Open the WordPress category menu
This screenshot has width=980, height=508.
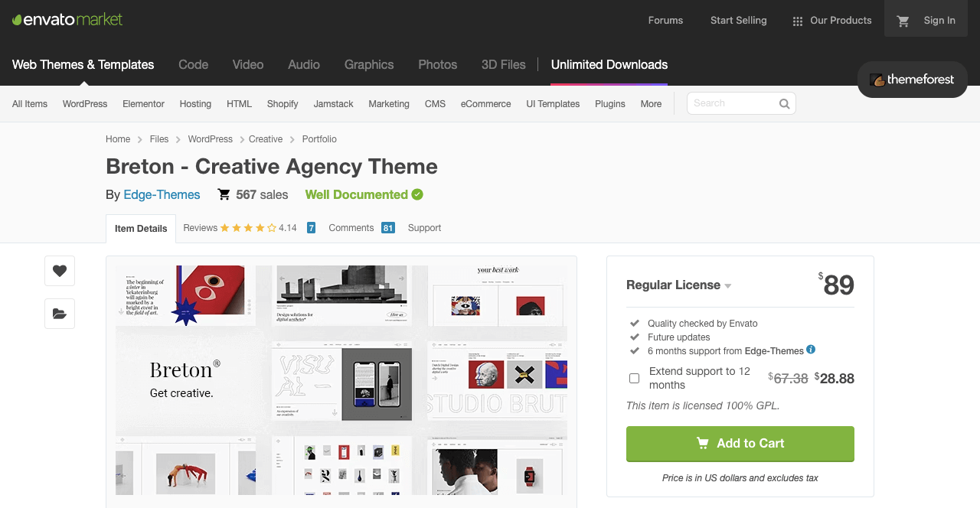(85, 104)
